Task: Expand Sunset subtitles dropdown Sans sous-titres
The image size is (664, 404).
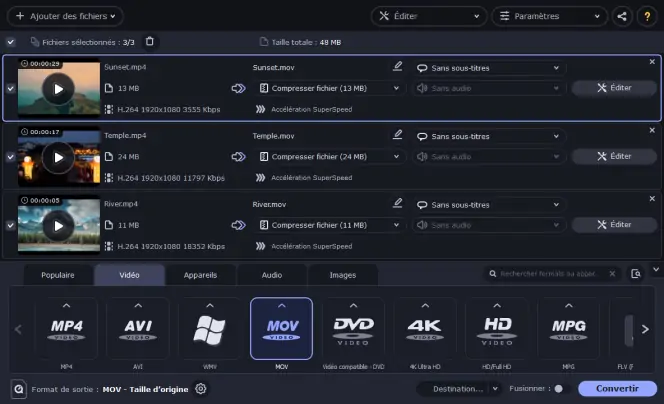Action: (489, 68)
